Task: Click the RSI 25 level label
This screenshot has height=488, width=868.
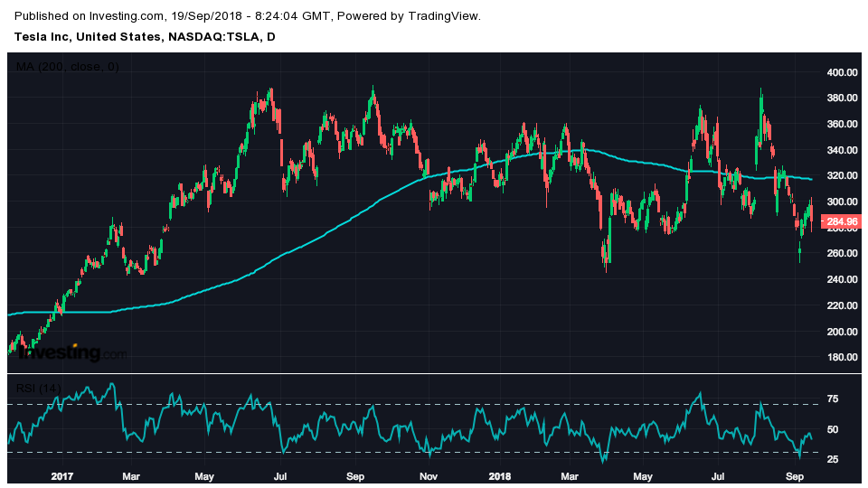Action: point(832,459)
